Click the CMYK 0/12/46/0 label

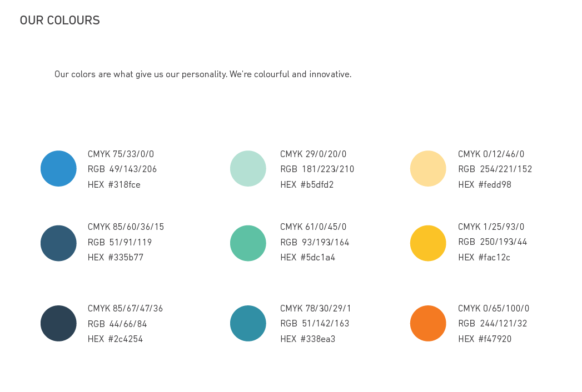(491, 154)
